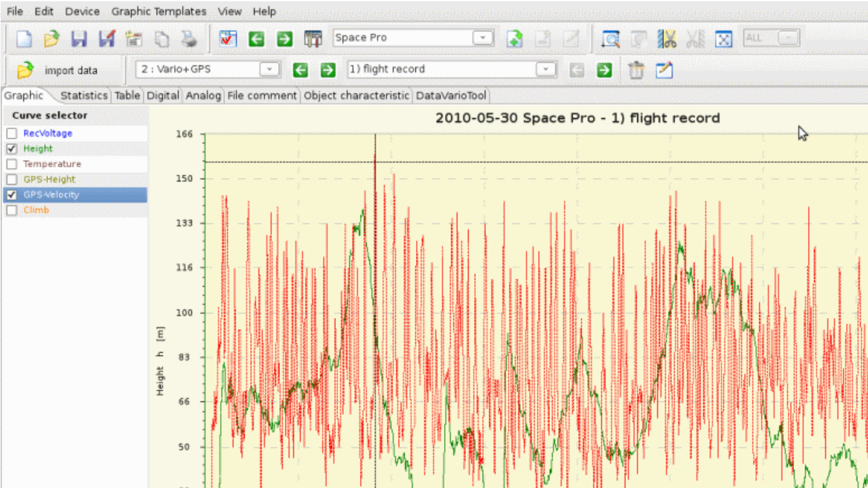Open a new file with the New icon

tap(23, 39)
